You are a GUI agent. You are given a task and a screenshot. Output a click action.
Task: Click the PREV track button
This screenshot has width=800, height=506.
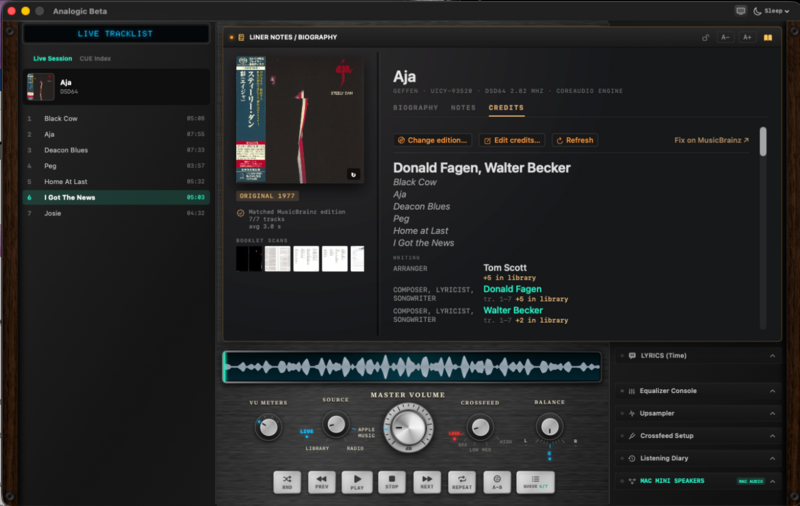point(322,482)
